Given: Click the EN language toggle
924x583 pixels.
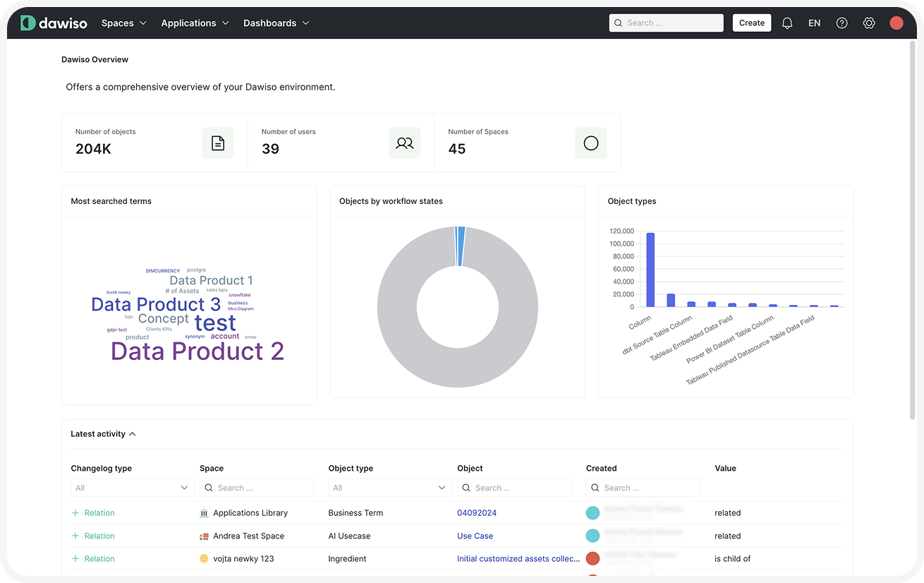Looking at the screenshot, I should (x=814, y=23).
